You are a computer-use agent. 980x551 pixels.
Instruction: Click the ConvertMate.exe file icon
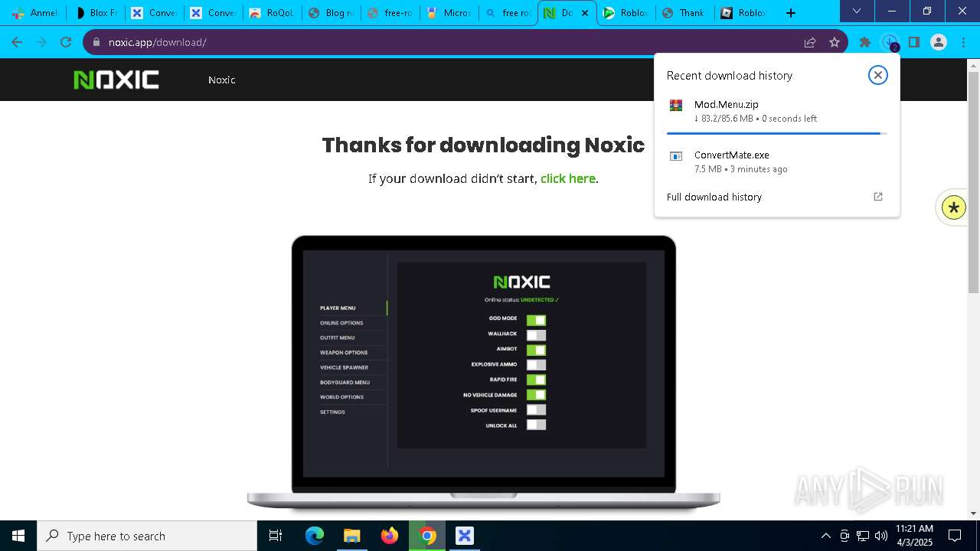(676, 156)
